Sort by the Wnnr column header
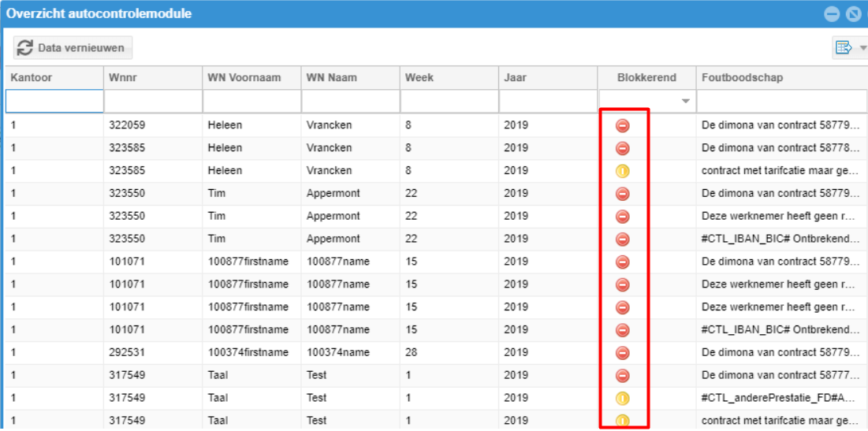This screenshot has height=431, width=868. coord(153,77)
